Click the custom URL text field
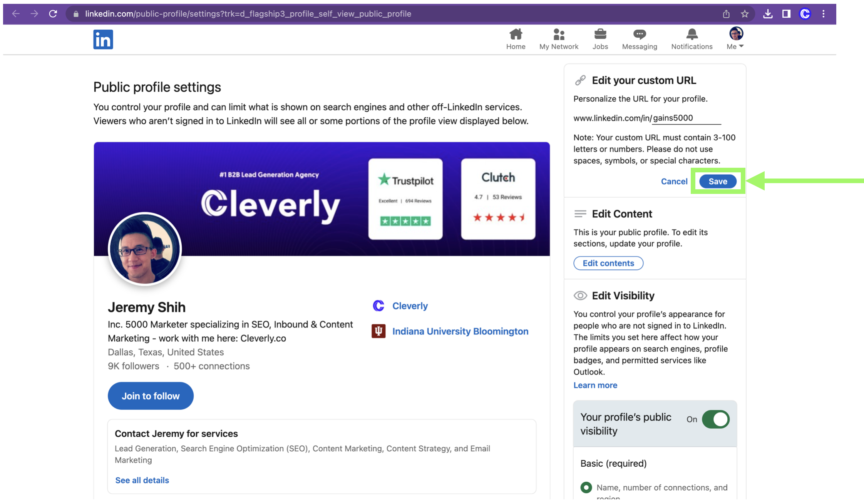Screen dimensions: 864x504 pos(686,118)
